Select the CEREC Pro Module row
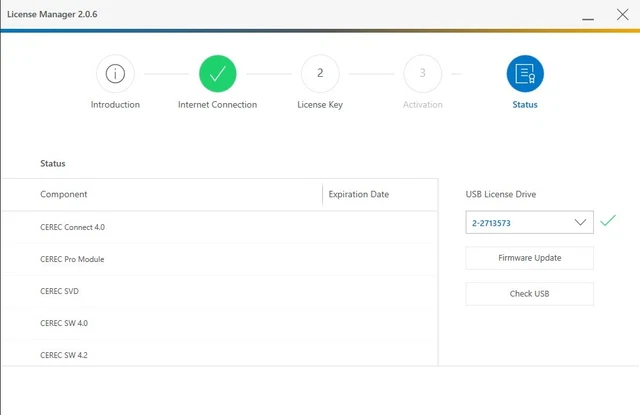The height and width of the screenshot is (415, 640). point(72,259)
